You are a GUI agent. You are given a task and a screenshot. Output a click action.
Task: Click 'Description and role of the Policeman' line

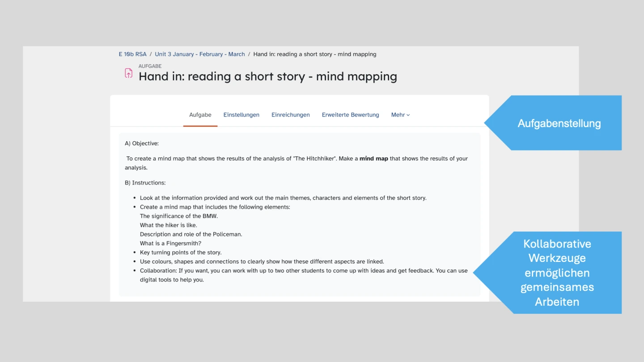(x=191, y=234)
